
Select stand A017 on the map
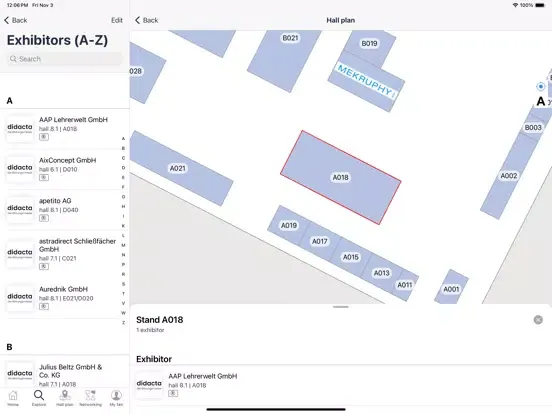320,242
